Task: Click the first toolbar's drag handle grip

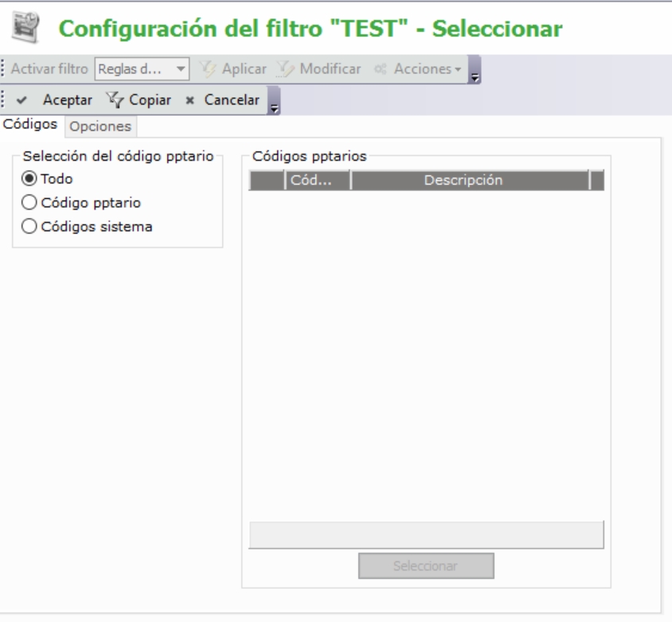Action: (x=3, y=69)
